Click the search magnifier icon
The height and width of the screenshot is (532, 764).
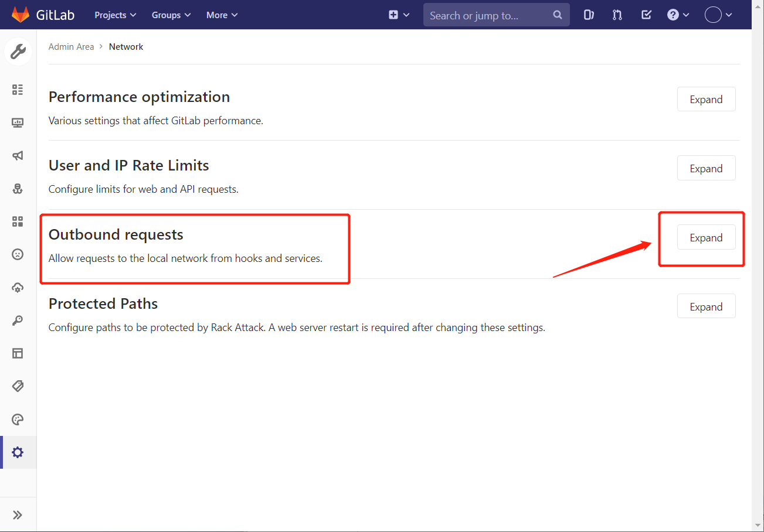coord(558,15)
